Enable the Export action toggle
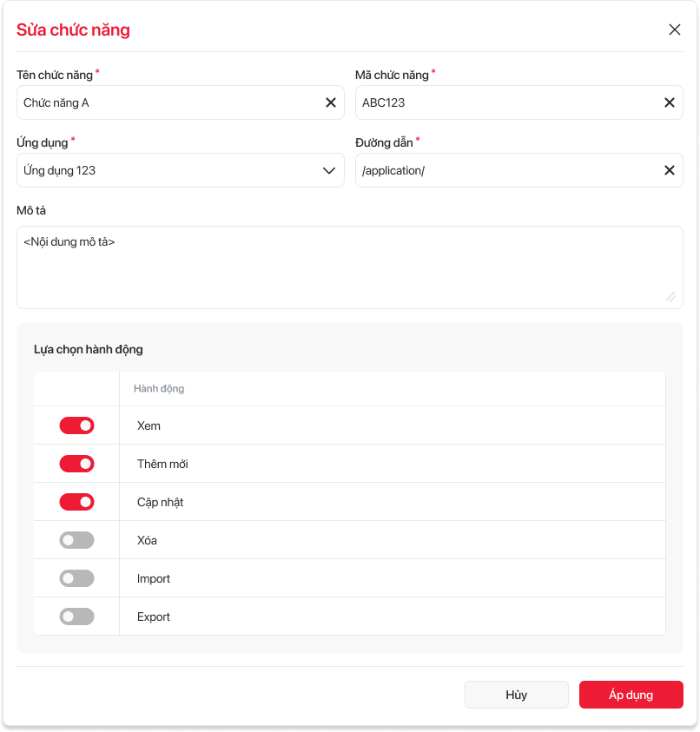 pos(76,617)
